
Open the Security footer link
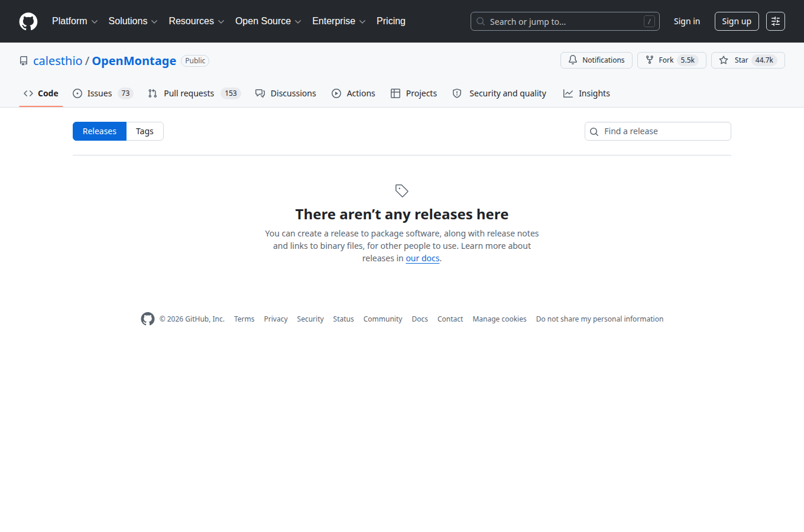click(310, 319)
